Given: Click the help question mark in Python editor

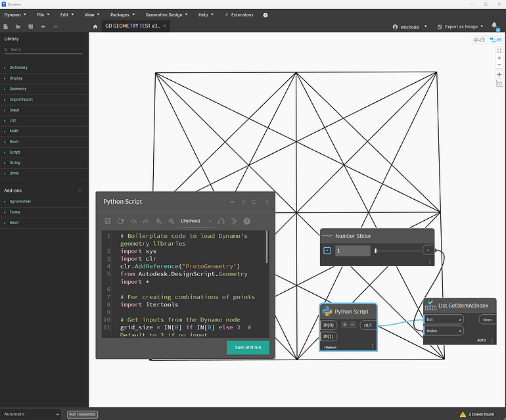Looking at the screenshot, I should 246,221.
